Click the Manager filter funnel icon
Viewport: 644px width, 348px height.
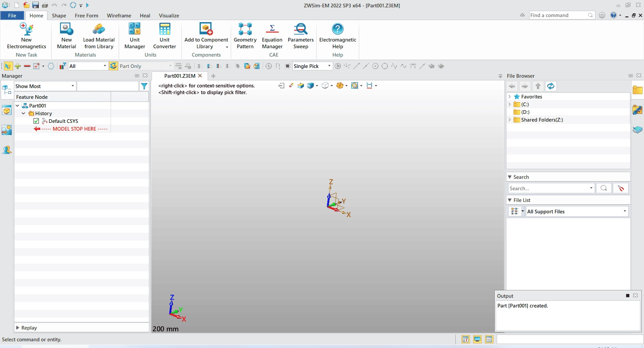[144, 86]
